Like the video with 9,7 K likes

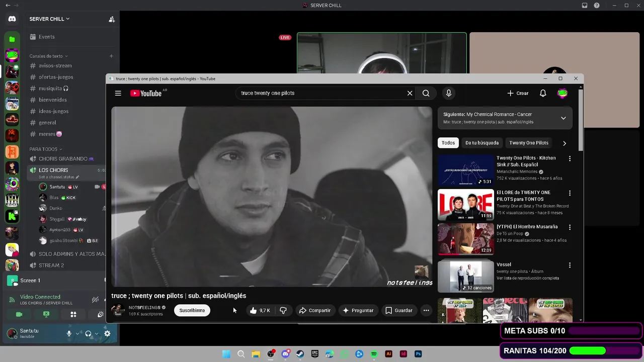tap(260, 310)
